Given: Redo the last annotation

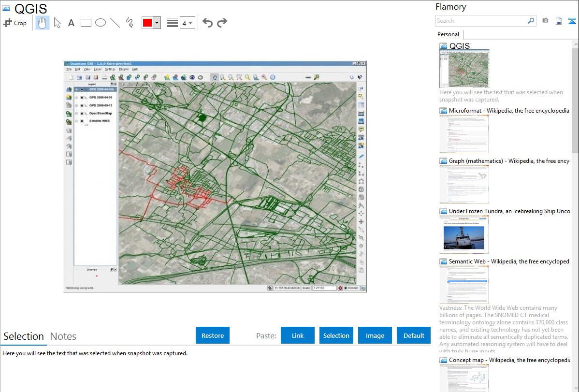Looking at the screenshot, I should pyautogui.click(x=222, y=23).
